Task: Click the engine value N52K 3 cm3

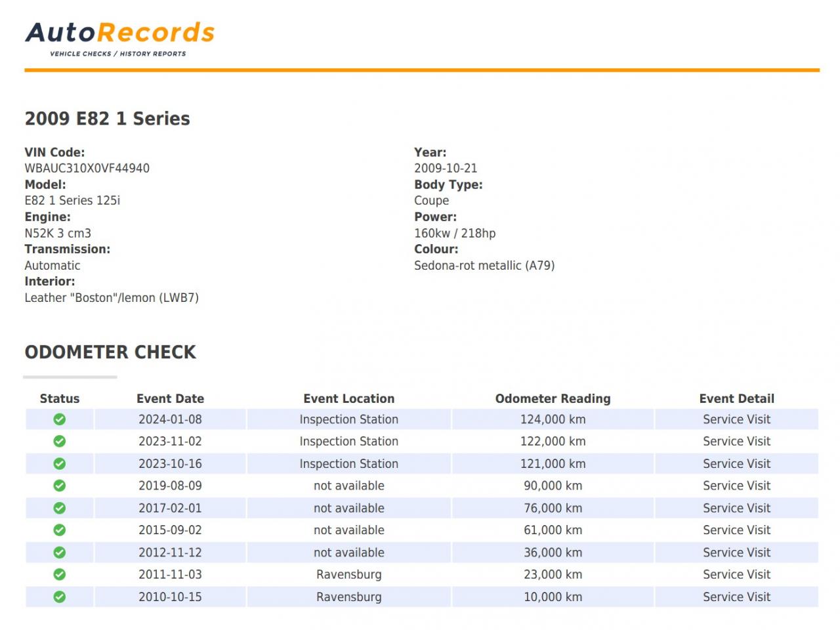Action: point(58,233)
